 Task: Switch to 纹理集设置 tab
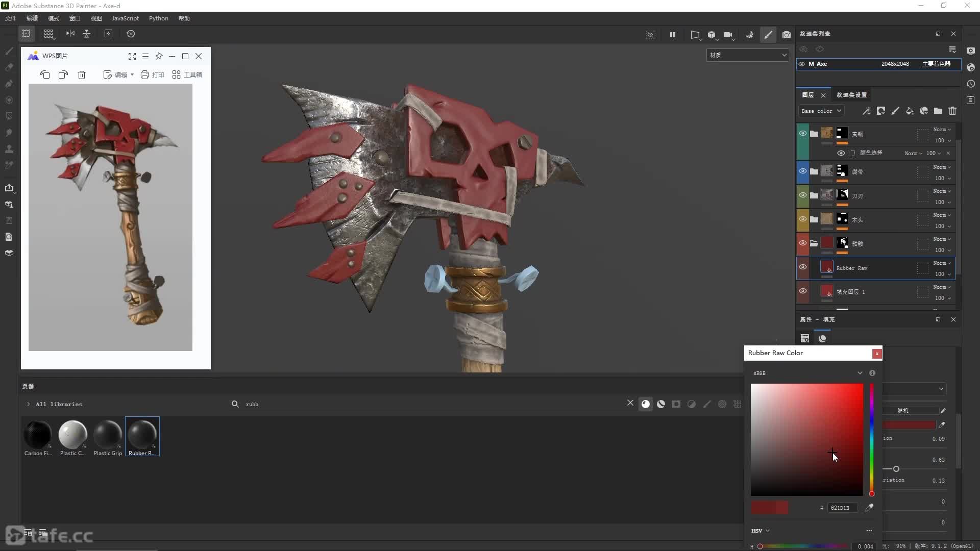click(x=851, y=95)
